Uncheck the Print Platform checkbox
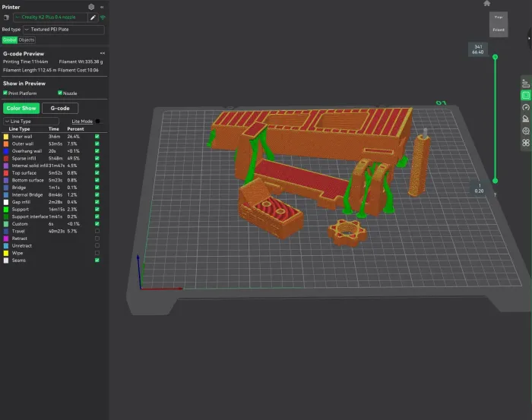 5,93
